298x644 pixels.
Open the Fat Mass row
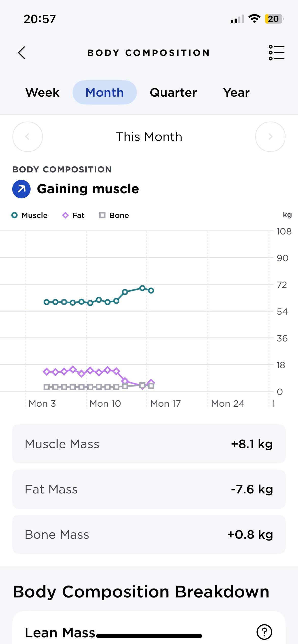click(149, 489)
